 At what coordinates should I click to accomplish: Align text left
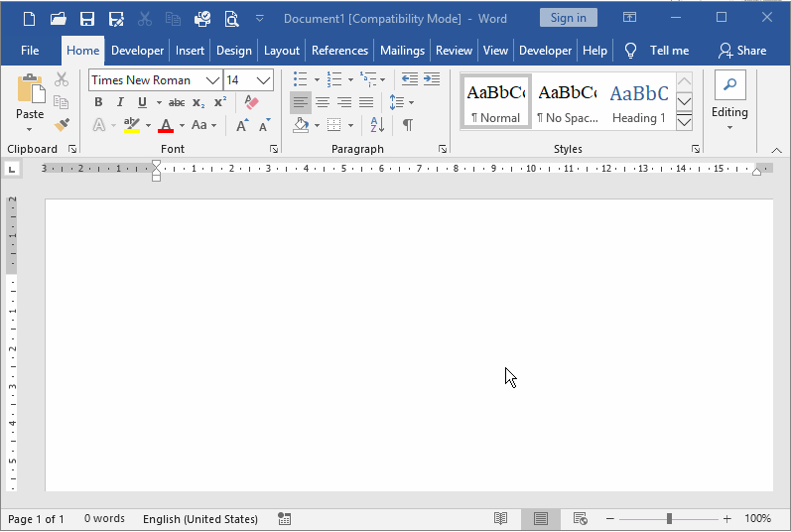[301, 103]
